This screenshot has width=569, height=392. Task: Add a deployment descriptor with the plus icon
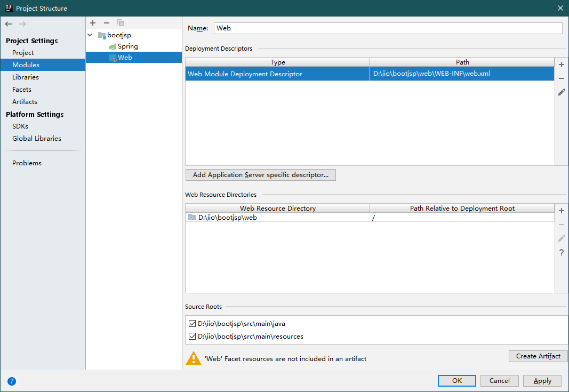[562, 65]
